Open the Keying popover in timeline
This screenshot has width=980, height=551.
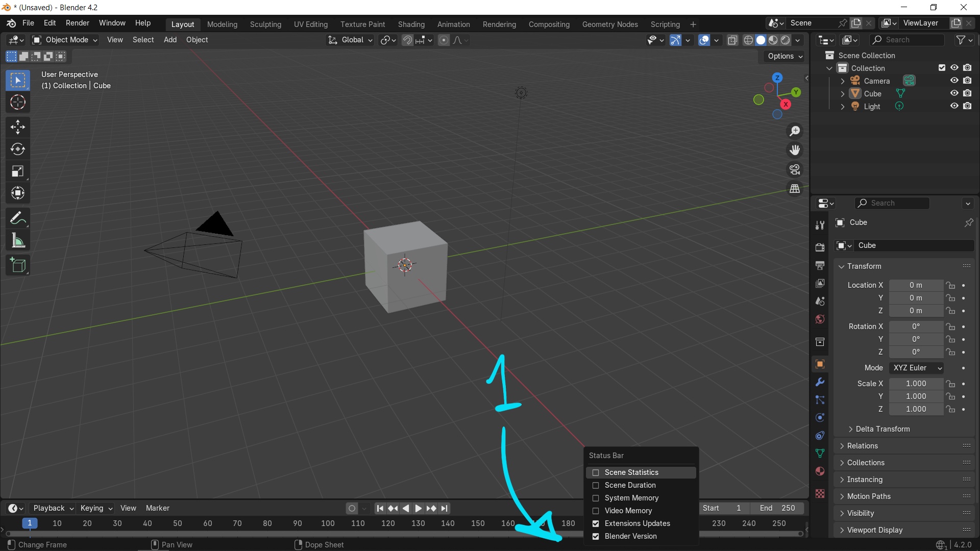click(96, 508)
